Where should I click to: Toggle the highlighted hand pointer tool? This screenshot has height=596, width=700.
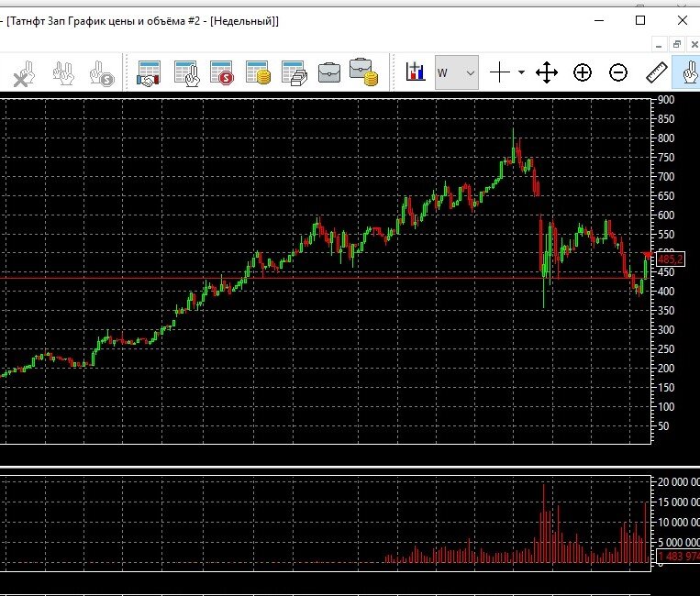point(687,72)
